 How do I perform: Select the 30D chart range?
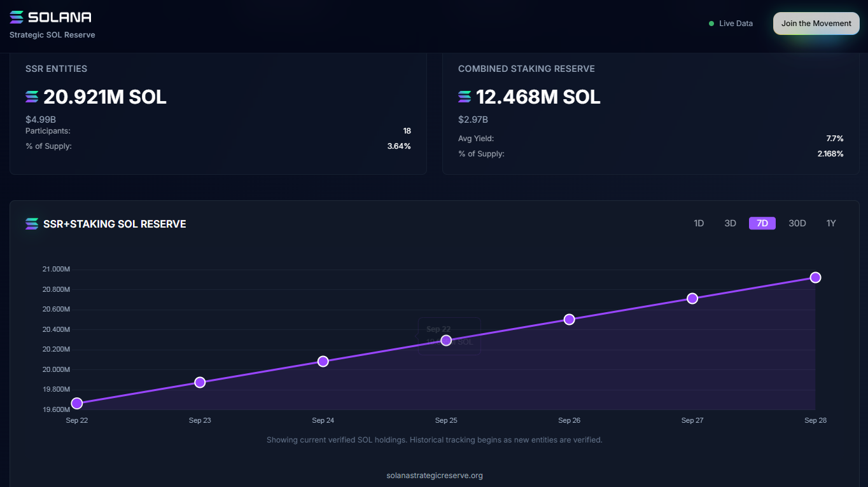797,223
